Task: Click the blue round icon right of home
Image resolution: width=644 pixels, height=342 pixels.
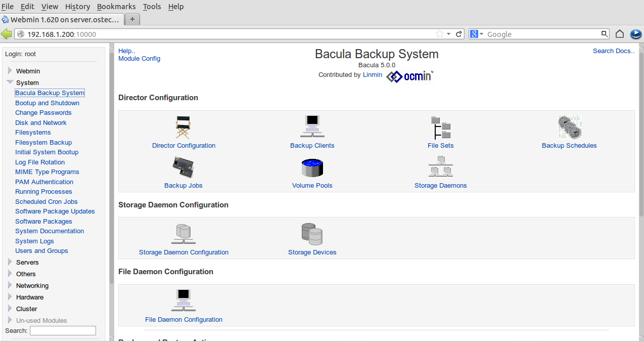Action: pyautogui.click(x=636, y=34)
